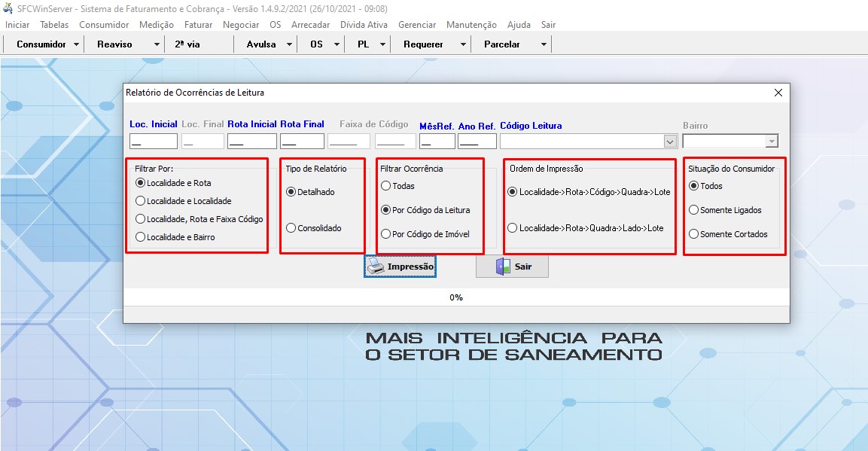Expand the Consumidor toolbar dropdown arrow
Viewport: 868px width, 451px height.
tap(77, 44)
